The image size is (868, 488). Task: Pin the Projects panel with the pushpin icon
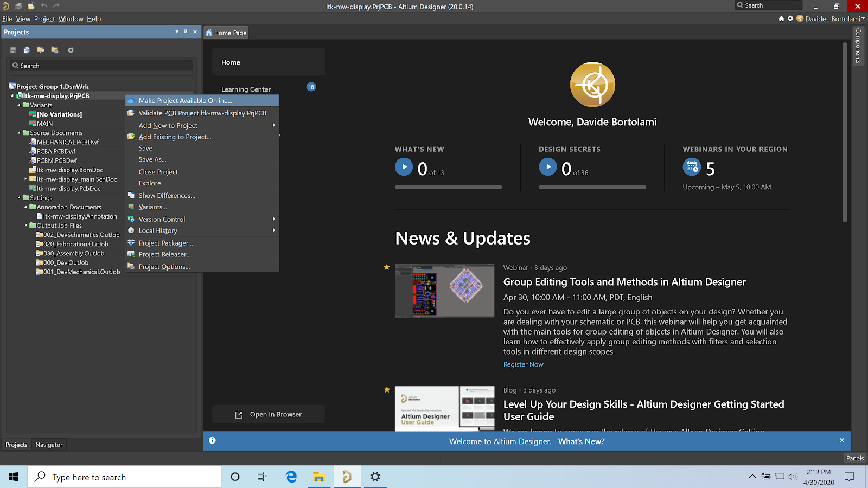pyautogui.click(x=186, y=31)
